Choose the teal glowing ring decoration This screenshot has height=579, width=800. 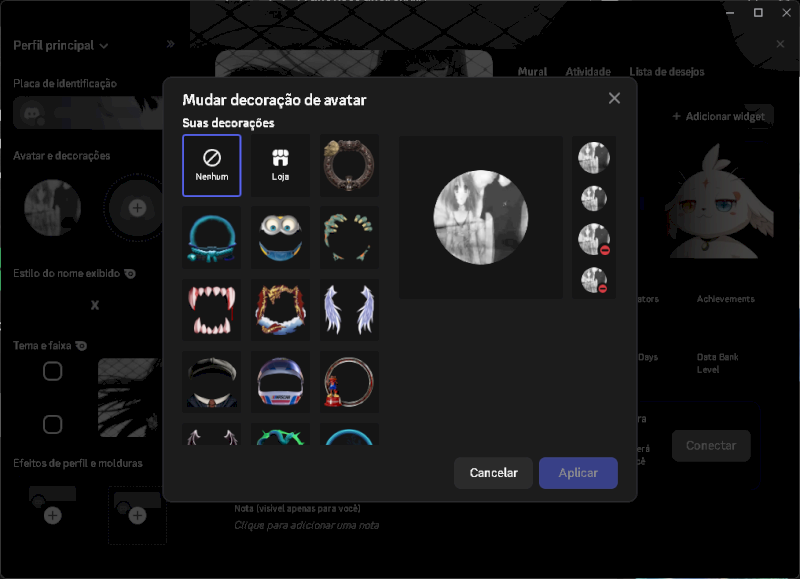click(212, 238)
